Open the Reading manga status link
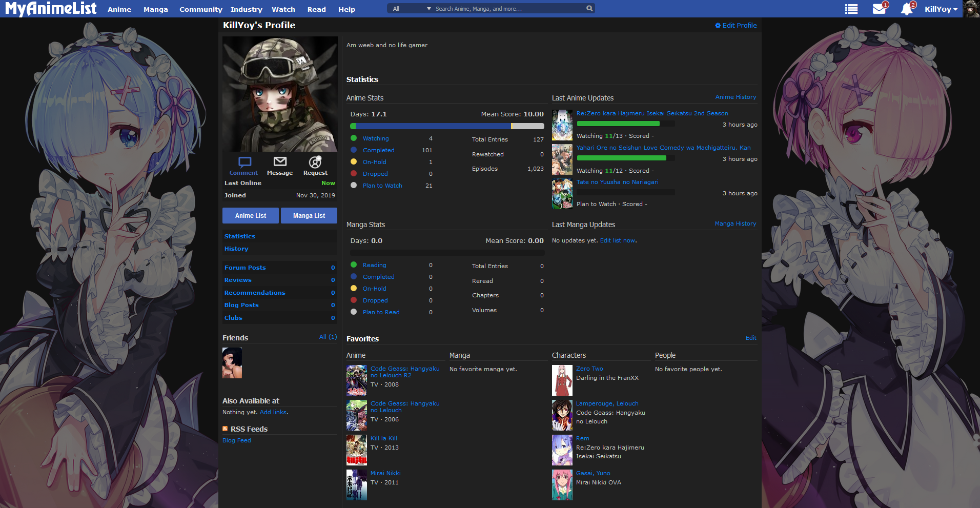This screenshot has width=980, height=508. 375,265
